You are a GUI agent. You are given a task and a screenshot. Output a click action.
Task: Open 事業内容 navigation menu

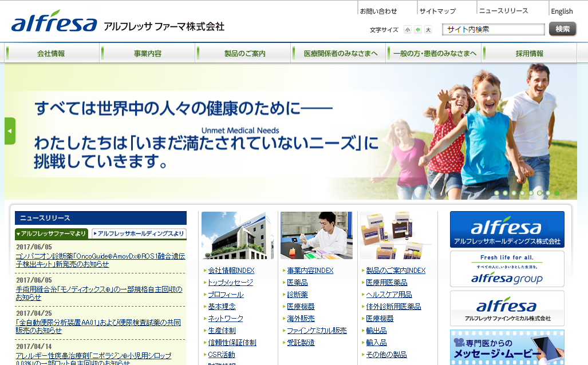point(148,53)
